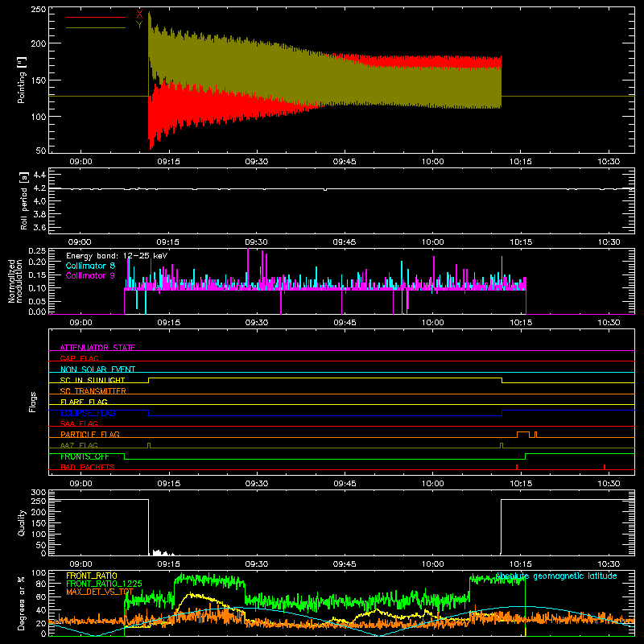
Task: Click the 250 value on Pointing axis
Action: tap(39, 9)
